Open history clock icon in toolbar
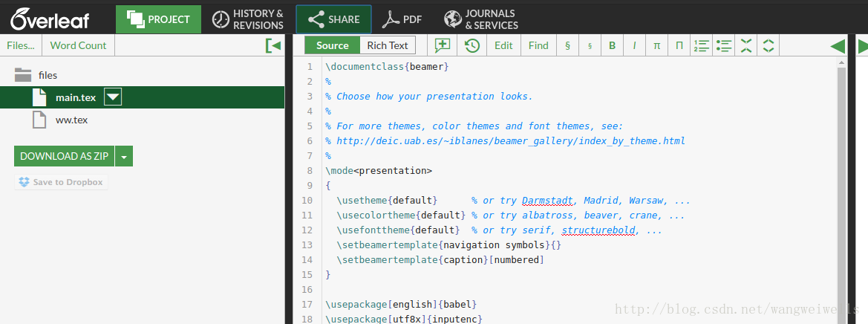 point(472,45)
